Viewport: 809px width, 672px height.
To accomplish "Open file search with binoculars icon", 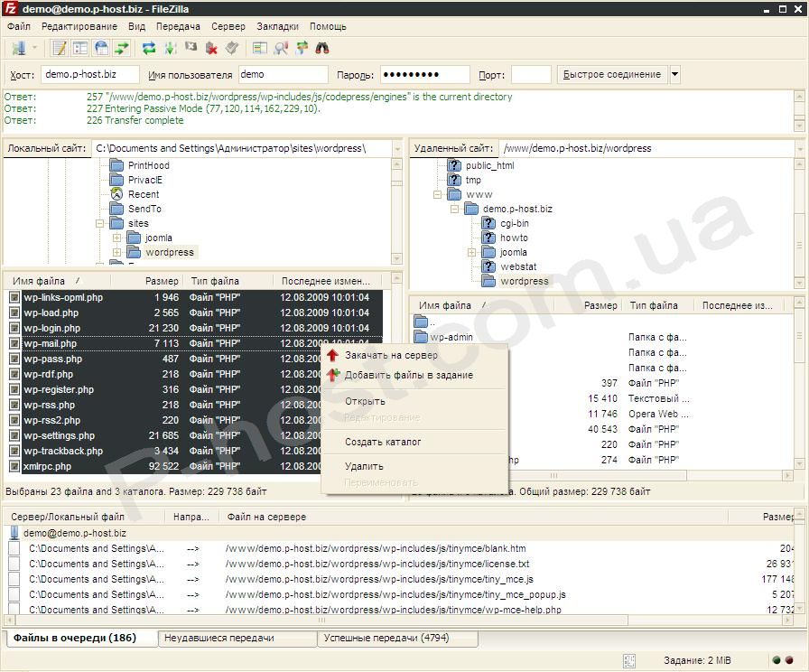I will 322,49.
